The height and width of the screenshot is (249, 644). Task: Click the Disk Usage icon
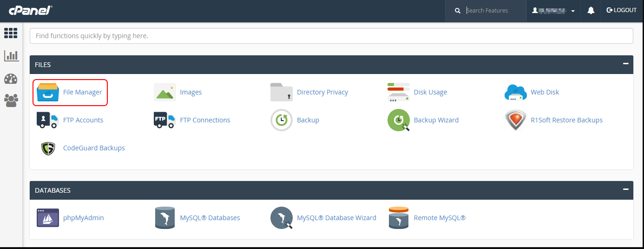pyautogui.click(x=399, y=92)
